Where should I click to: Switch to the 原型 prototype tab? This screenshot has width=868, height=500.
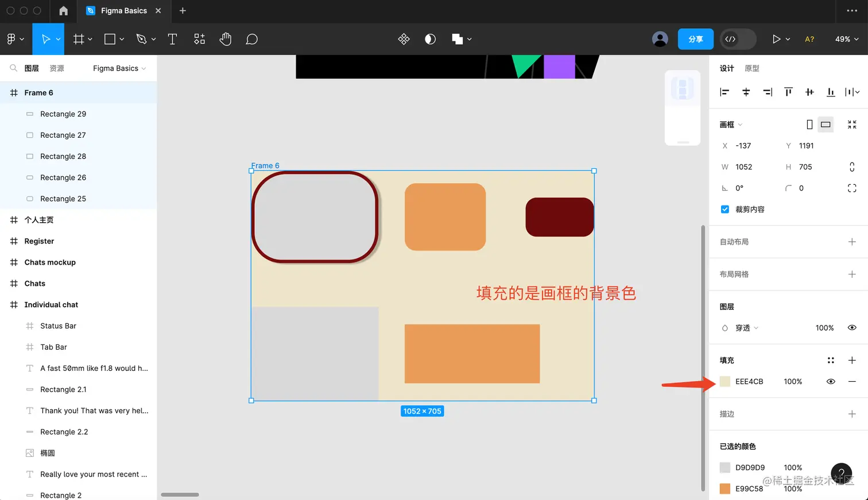click(x=752, y=68)
